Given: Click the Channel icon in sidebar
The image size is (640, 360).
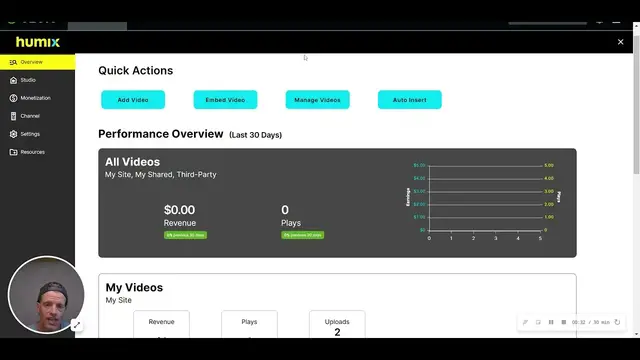Looking at the screenshot, I should click(x=13, y=116).
